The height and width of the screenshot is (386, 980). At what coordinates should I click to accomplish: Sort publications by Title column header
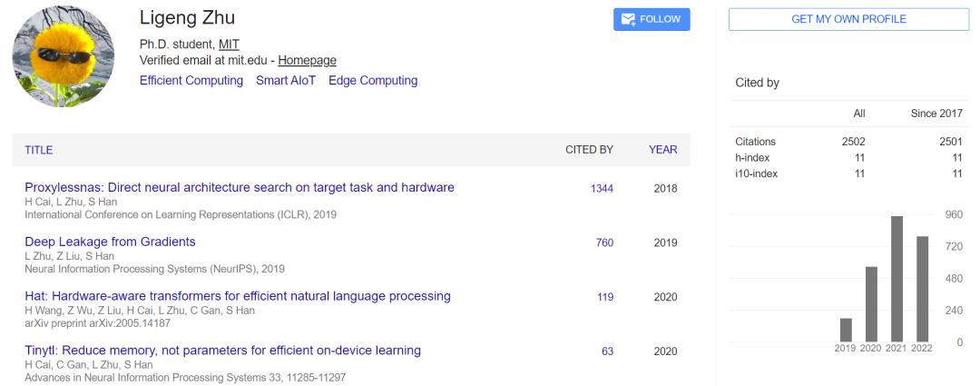[38, 150]
